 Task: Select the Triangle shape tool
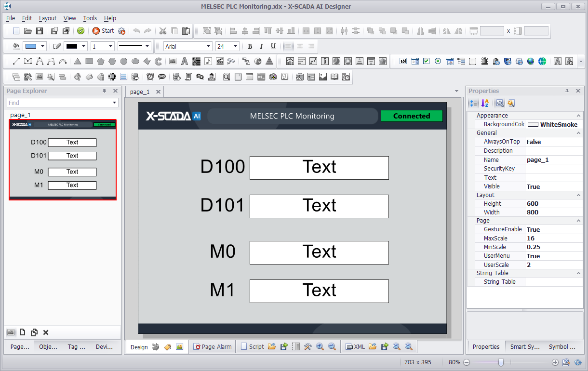tap(77, 61)
